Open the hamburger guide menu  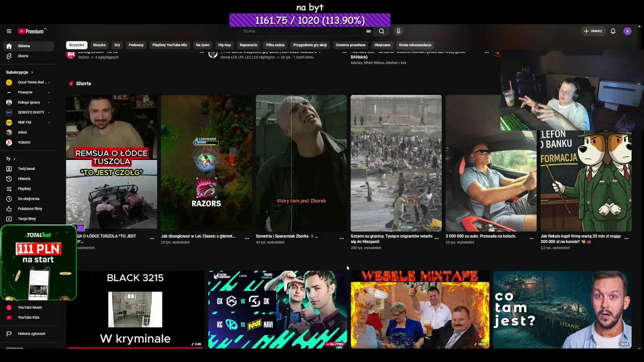coord(9,31)
